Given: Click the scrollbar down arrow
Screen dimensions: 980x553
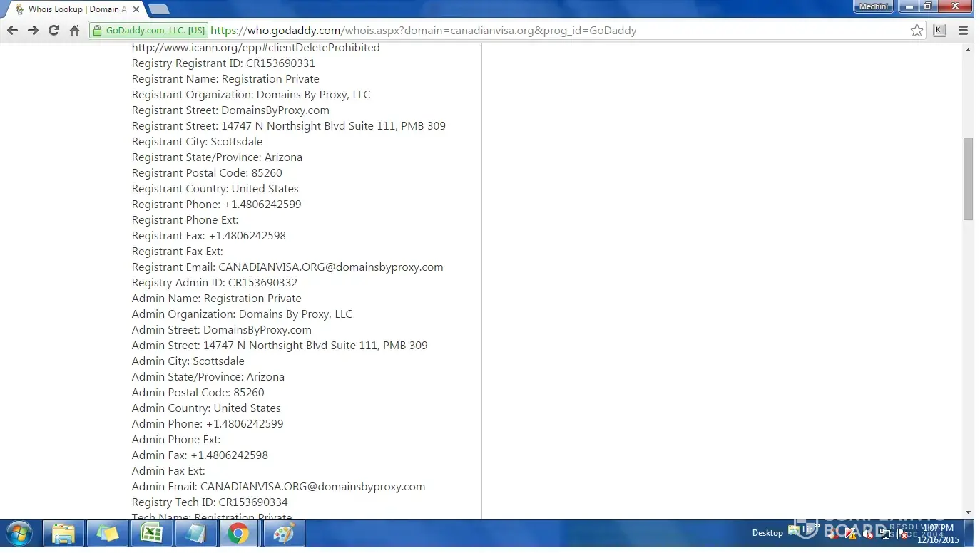Looking at the screenshot, I should click(968, 512).
